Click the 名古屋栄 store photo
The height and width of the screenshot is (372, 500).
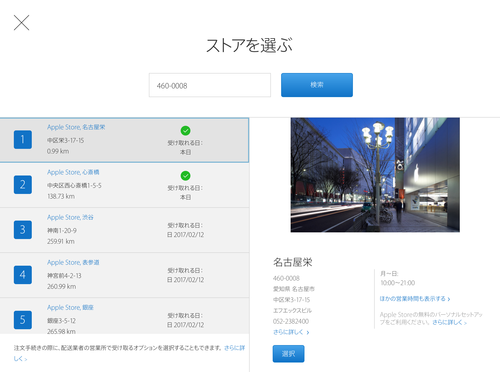(x=375, y=175)
